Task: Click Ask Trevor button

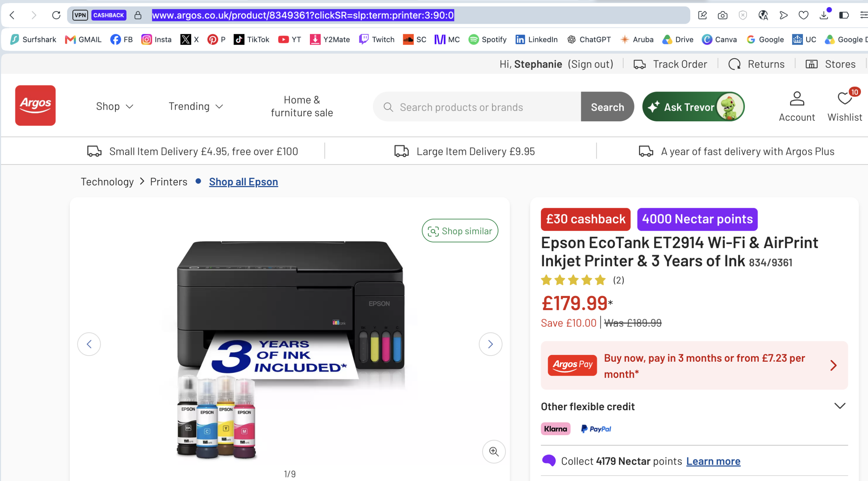Action: 693,107
